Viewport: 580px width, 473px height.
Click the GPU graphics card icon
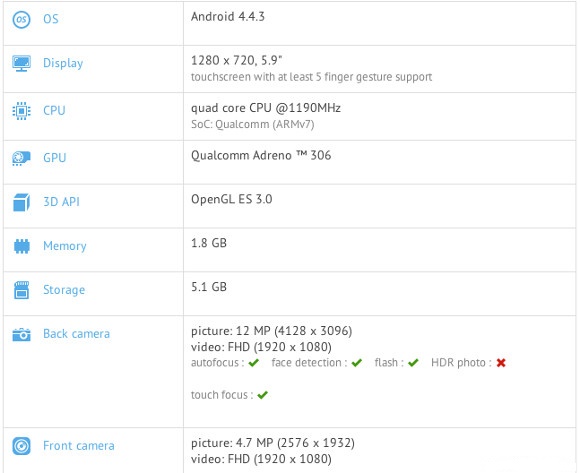pyautogui.click(x=21, y=158)
